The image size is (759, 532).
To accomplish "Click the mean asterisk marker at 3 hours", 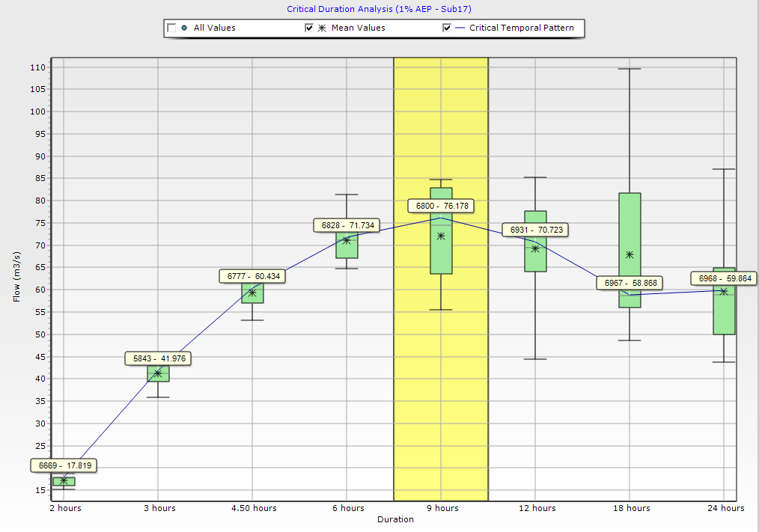I will [158, 373].
